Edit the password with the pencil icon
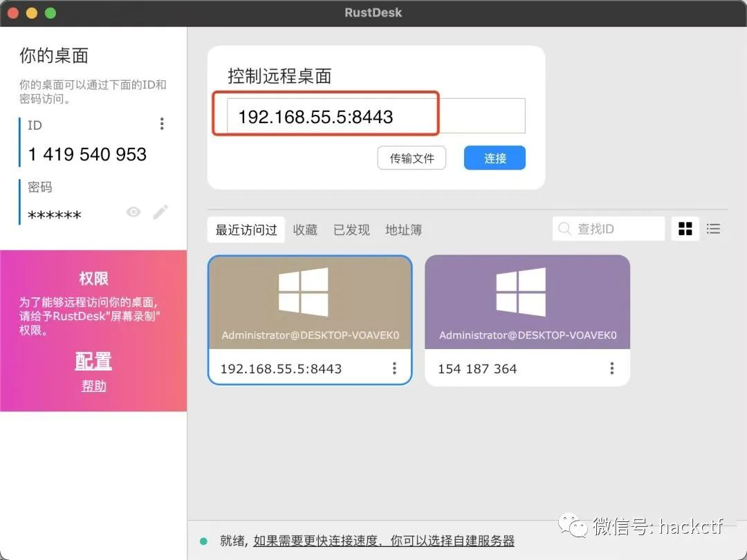Image resolution: width=747 pixels, height=560 pixels. coord(160,212)
